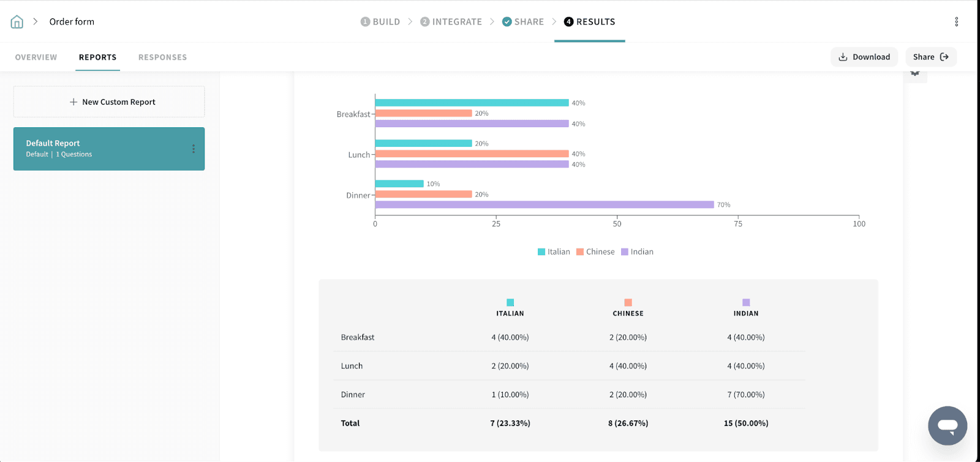Click the Share checkmark step icon
The width and height of the screenshot is (980, 462).
tap(507, 22)
